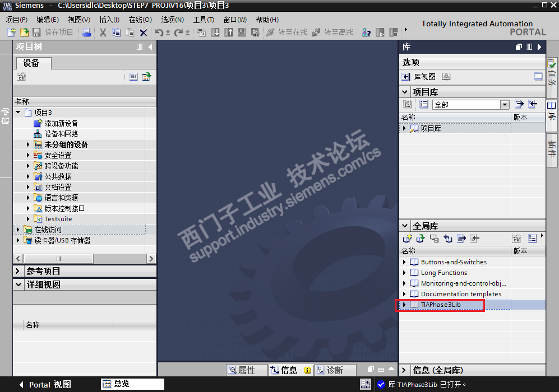559x392 pixels.
Task: Switch to the 诊断 inspector tab
Action: point(335,370)
